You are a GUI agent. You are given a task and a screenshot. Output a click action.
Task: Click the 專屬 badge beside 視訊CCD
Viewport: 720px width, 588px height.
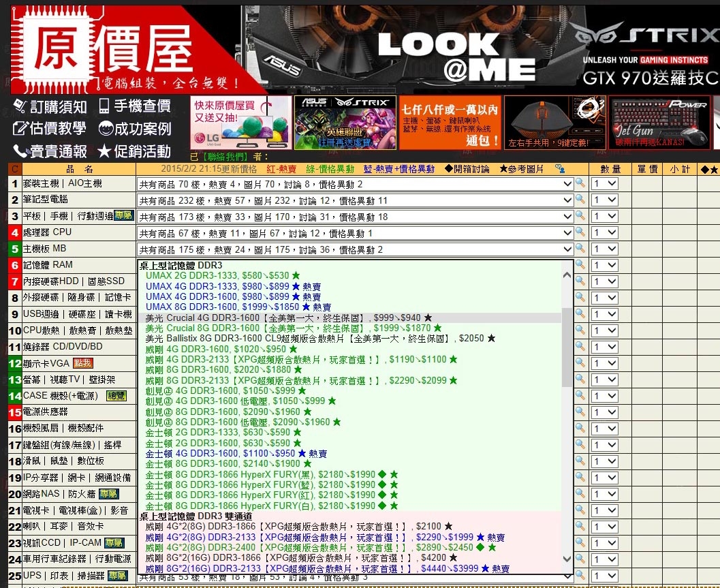114,543
